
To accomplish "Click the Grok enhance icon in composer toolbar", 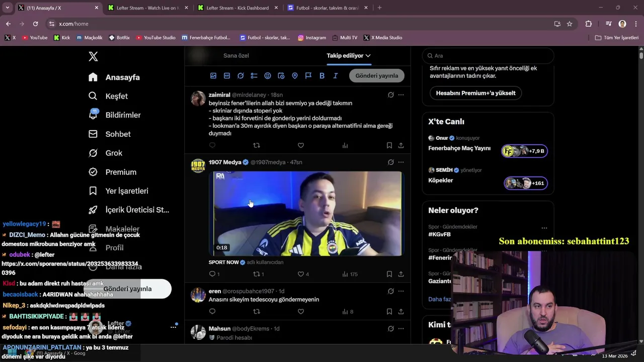I will click(240, 76).
